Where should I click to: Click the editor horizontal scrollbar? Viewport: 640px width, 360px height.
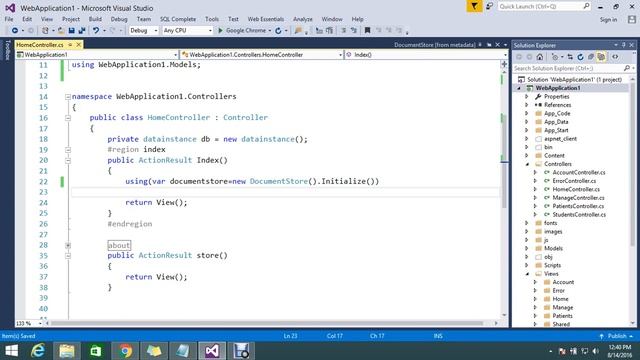click(x=267, y=323)
